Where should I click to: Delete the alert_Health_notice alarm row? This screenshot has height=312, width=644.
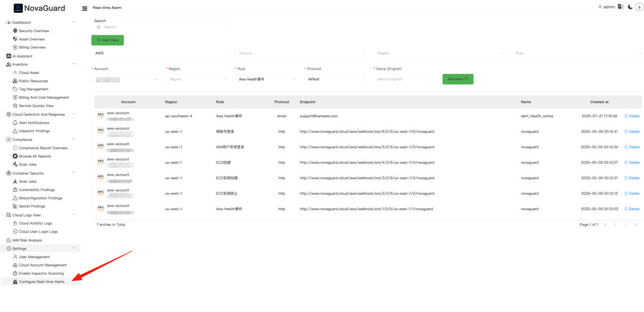[x=632, y=116]
